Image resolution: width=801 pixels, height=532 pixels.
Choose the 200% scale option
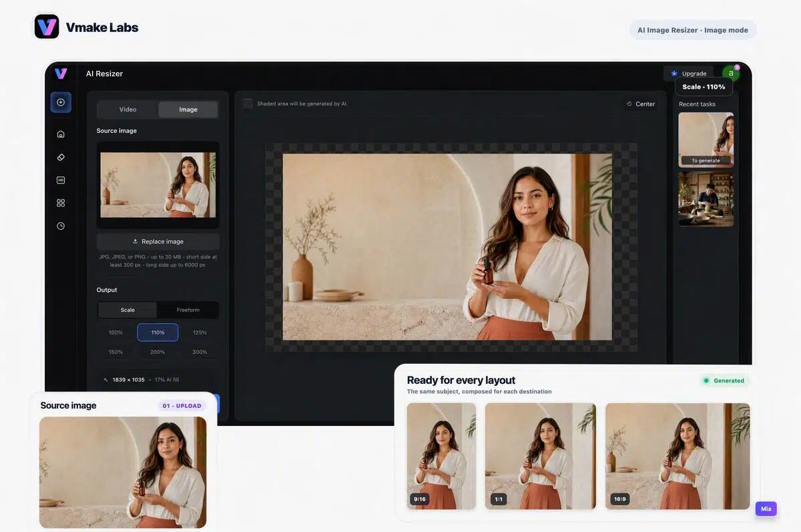click(x=158, y=352)
